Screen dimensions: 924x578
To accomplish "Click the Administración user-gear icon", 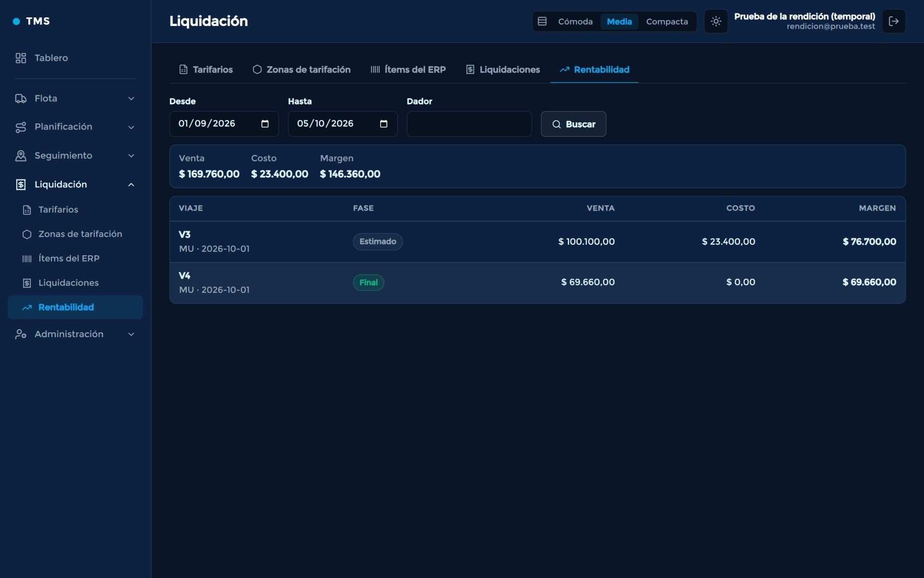I will 21,334.
